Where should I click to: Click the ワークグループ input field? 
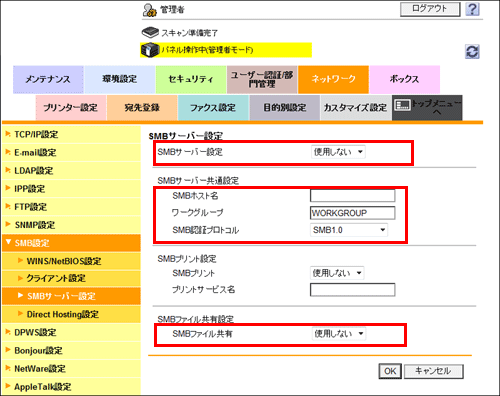[x=353, y=213]
